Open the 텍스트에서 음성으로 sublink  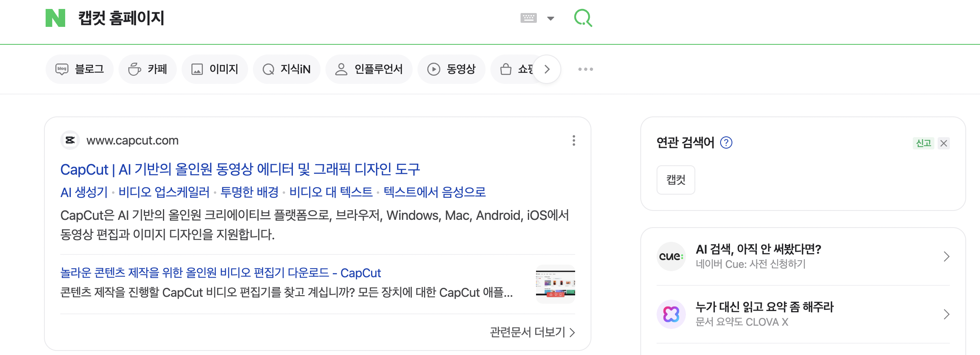435,192
